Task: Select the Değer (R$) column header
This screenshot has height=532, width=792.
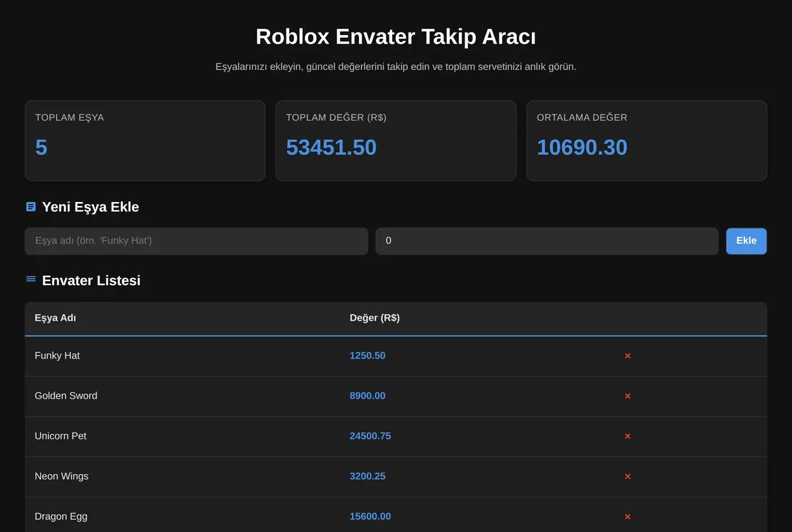Action: [374, 317]
